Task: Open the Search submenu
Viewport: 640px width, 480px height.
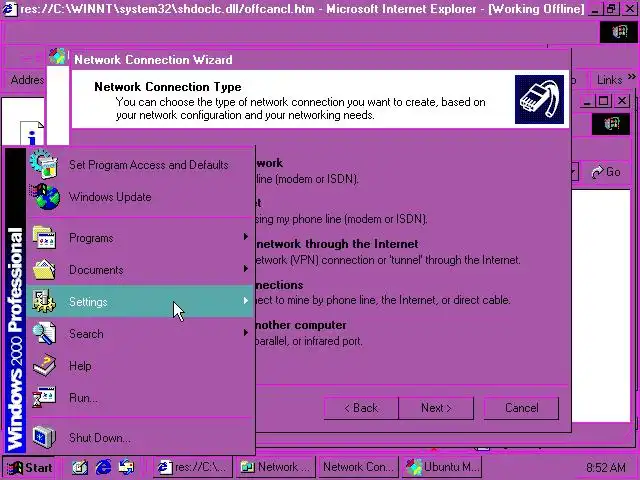Action: [140, 333]
